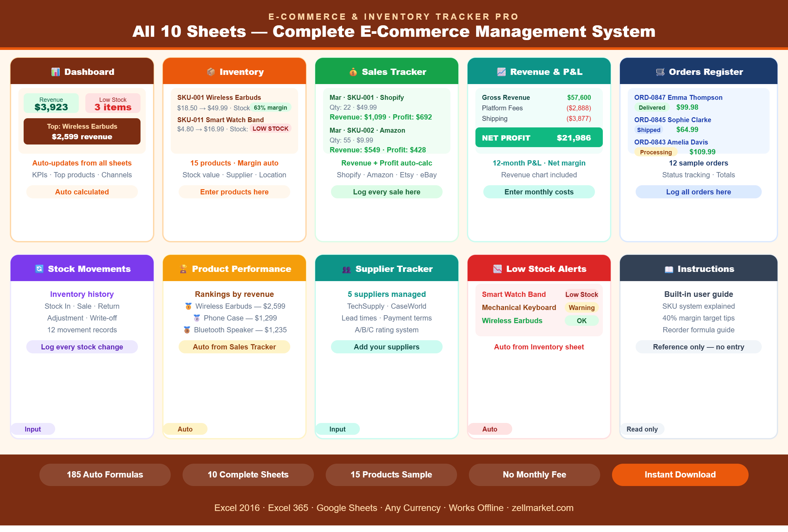
Task: Click the LOW STOCK badge for SKU-011
Action: click(x=270, y=129)
